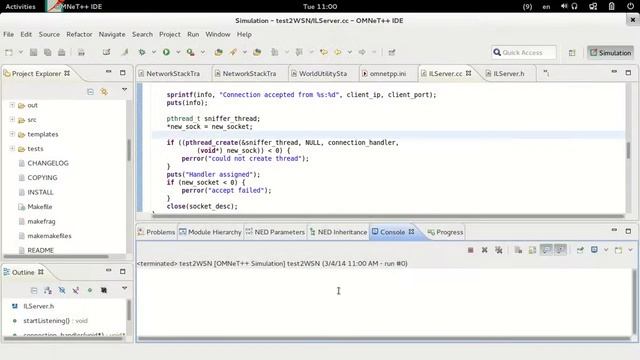Open the Open Console dropdown arrow
640x360 pixels.
coord(630,250)
